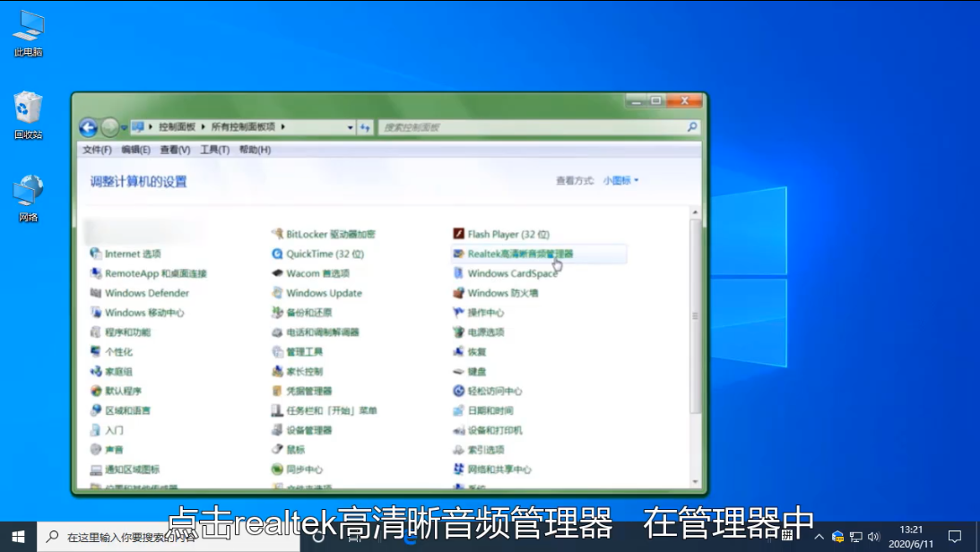Image resolution: width=980 pixels, height=552 pixels.
Task: Open 设备管理器 (Device Manager)
Action: tap(310, 430)
